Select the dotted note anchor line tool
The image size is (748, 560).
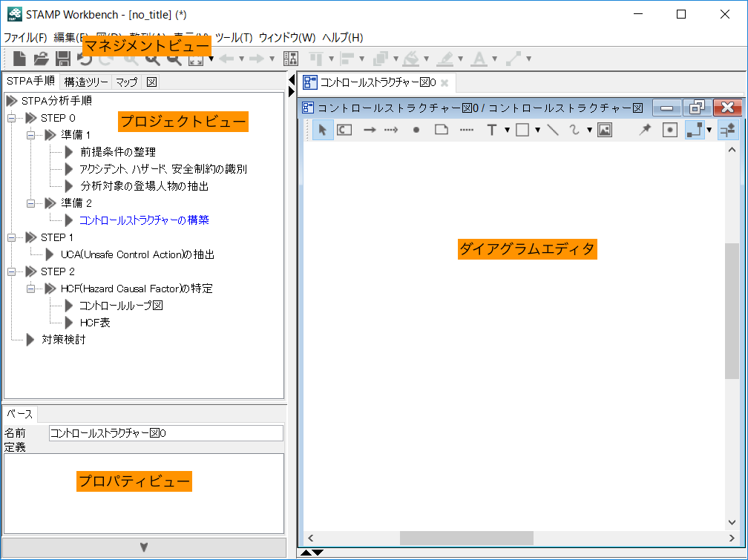(467, 130)
